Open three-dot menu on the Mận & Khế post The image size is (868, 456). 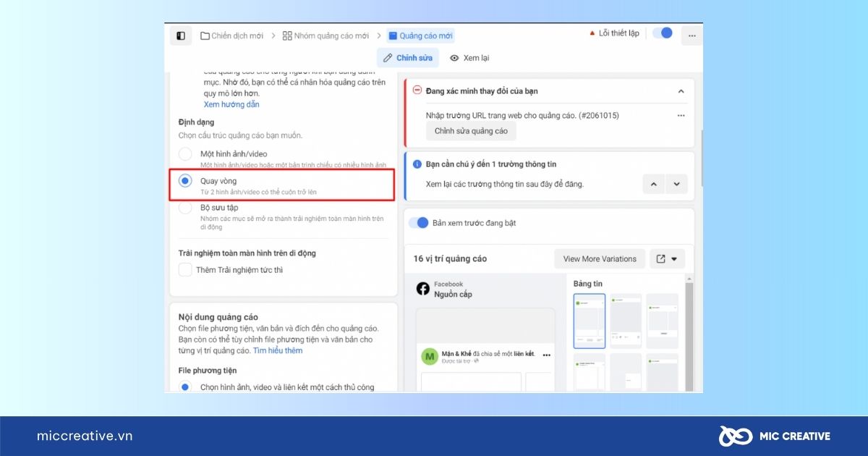pyautogui.click(x=546, y=355)
